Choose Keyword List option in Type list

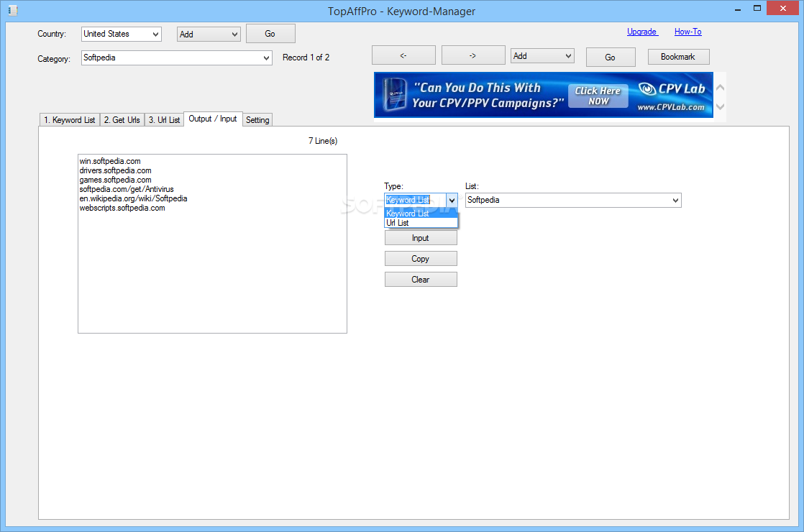[x=421, y=214]
